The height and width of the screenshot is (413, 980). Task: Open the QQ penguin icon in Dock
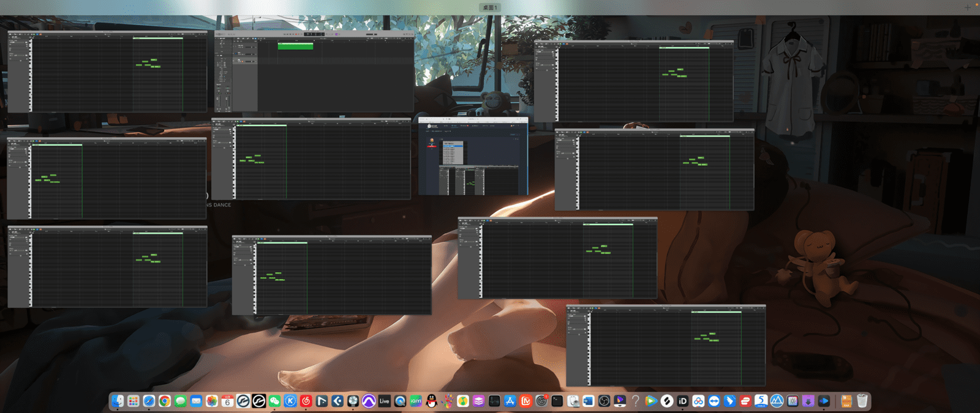(432, 401)
